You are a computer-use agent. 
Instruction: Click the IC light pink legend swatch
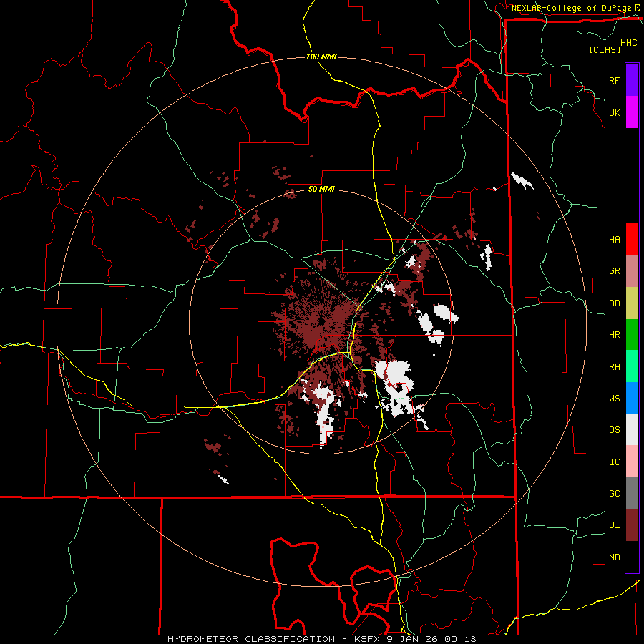pyautogui.click(x=632, y=462)
